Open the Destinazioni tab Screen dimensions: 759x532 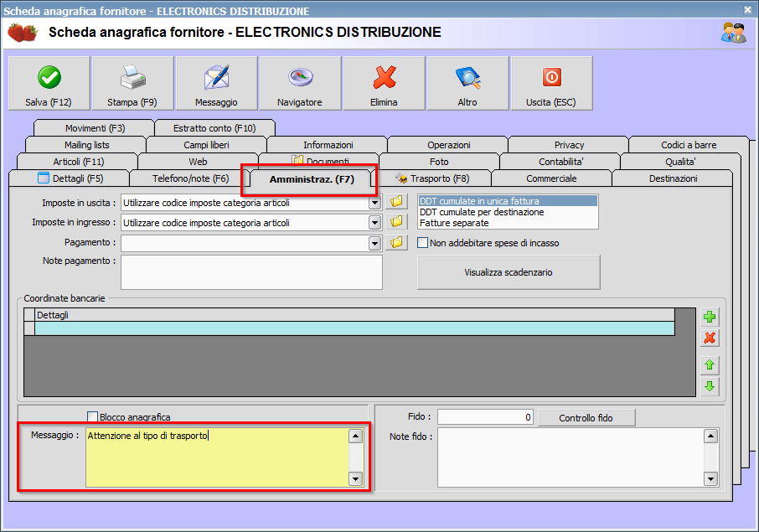[673, 178]
